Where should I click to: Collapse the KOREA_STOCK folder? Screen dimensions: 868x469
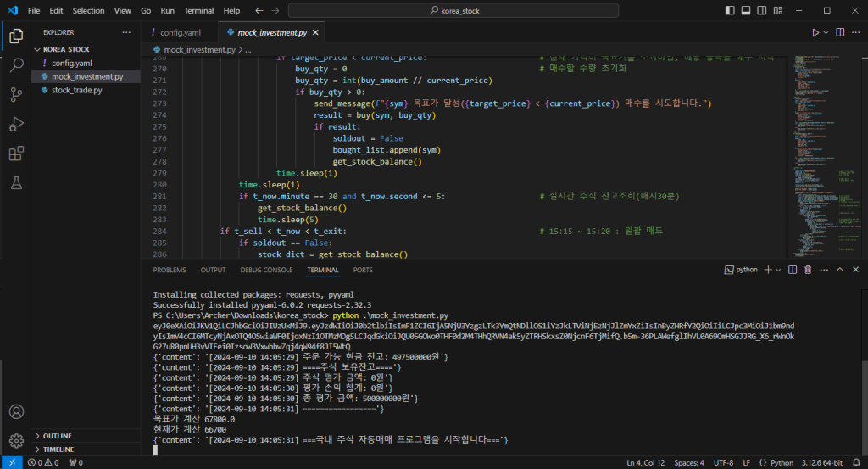(86, 49)
